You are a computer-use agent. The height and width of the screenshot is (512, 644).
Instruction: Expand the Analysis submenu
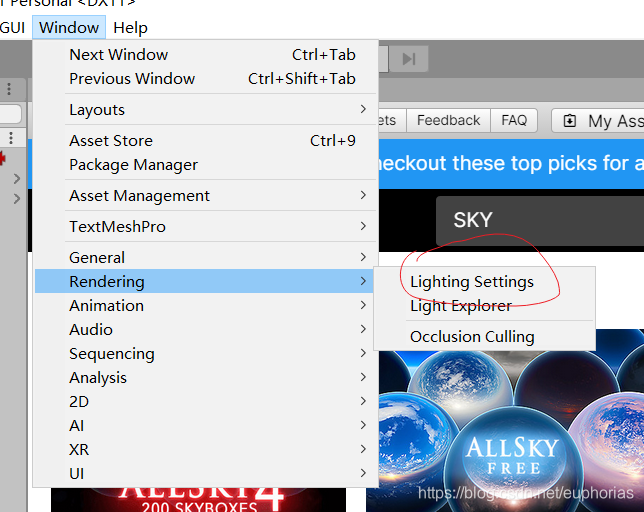[206, 377]
